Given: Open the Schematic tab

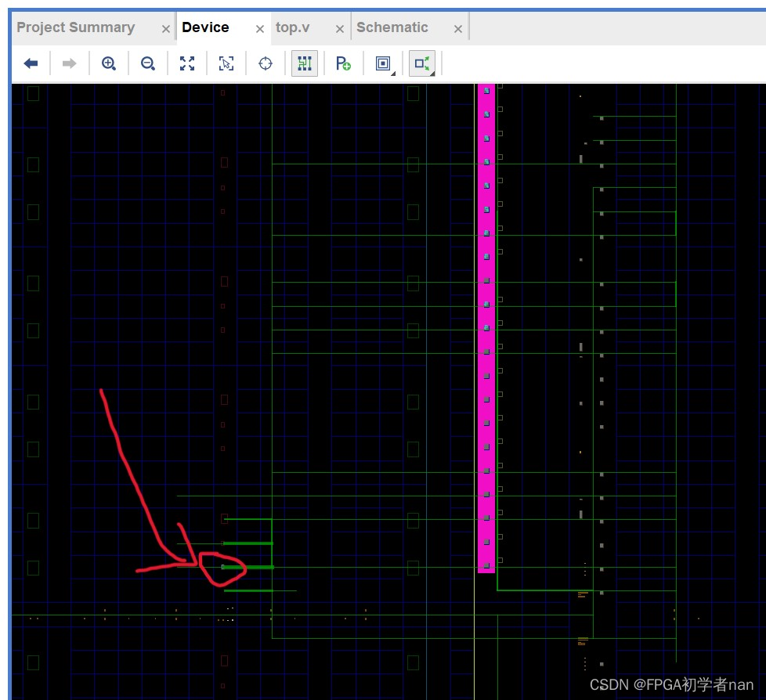Looking at the screenshot, I should point(393,27).
